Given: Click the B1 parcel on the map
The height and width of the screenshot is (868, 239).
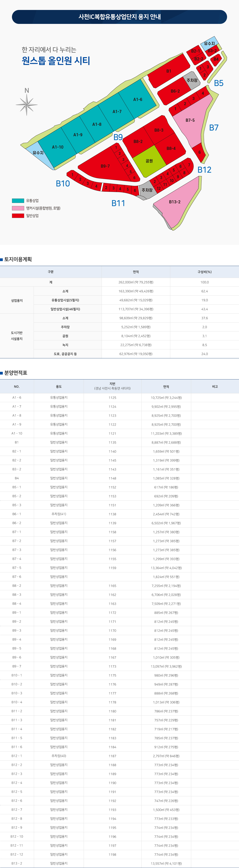Looking at the screenshot, I should (x=168, y=71).
